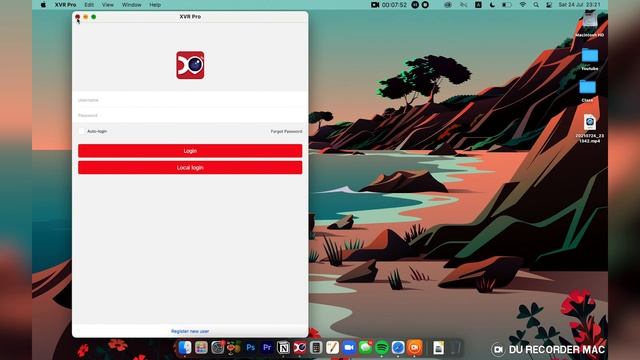Stop the recording from the menu bar
The image size is (640, 360).
[425, 5]
